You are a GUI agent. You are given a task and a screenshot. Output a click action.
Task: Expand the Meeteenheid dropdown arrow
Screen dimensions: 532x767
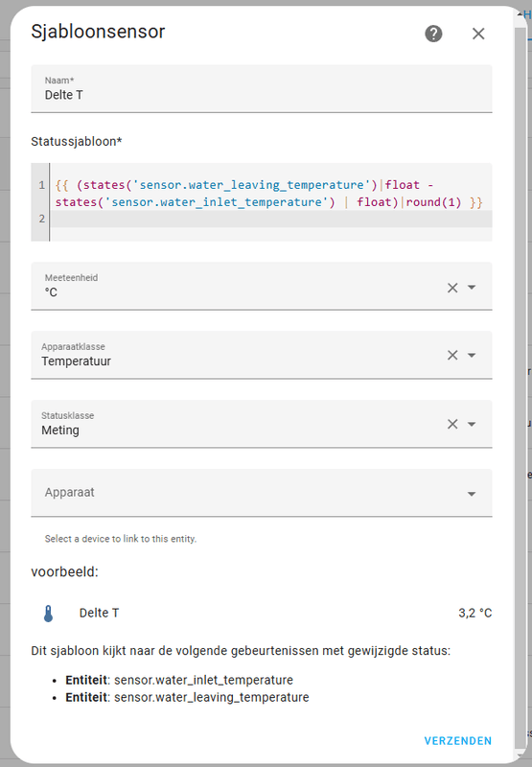pos(472,287)
